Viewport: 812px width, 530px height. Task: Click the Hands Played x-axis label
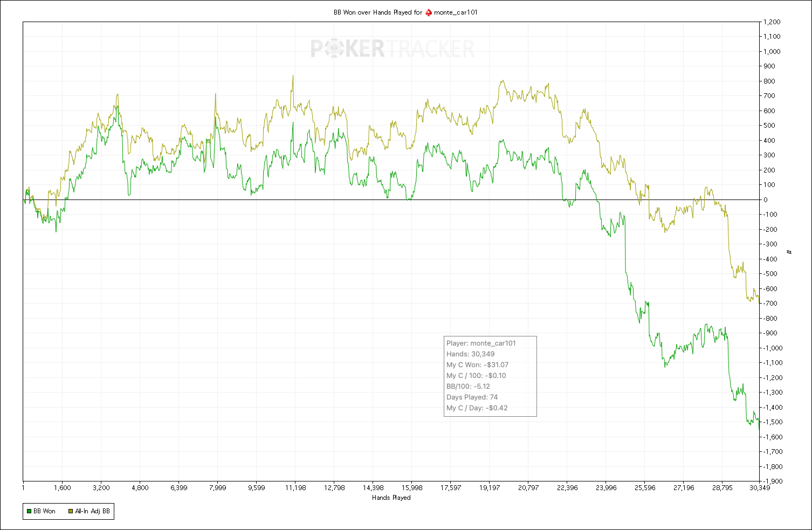tap(391, 498)
